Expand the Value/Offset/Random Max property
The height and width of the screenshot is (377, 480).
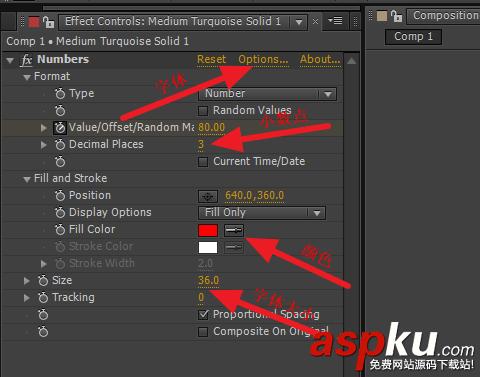pos(43,128)
